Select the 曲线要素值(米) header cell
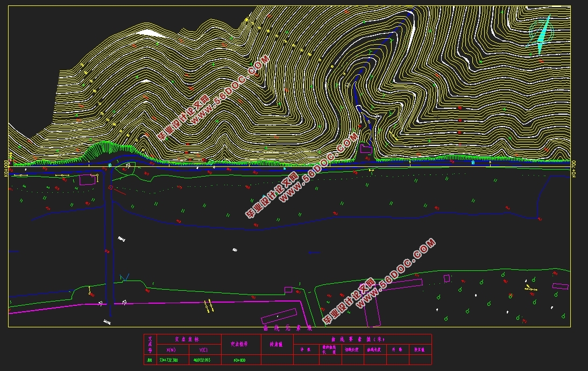 pos(358,339)
